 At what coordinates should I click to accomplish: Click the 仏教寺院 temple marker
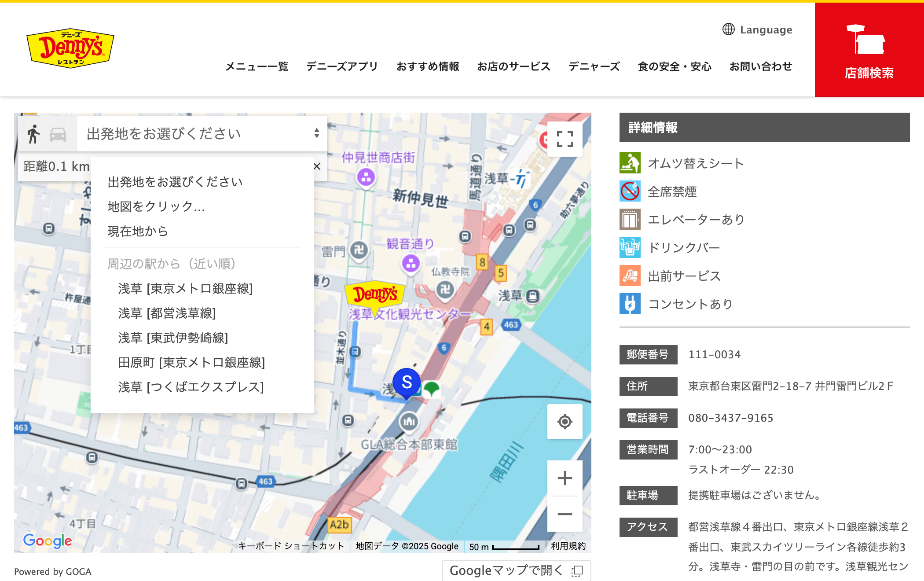click(x=445, y=290)
